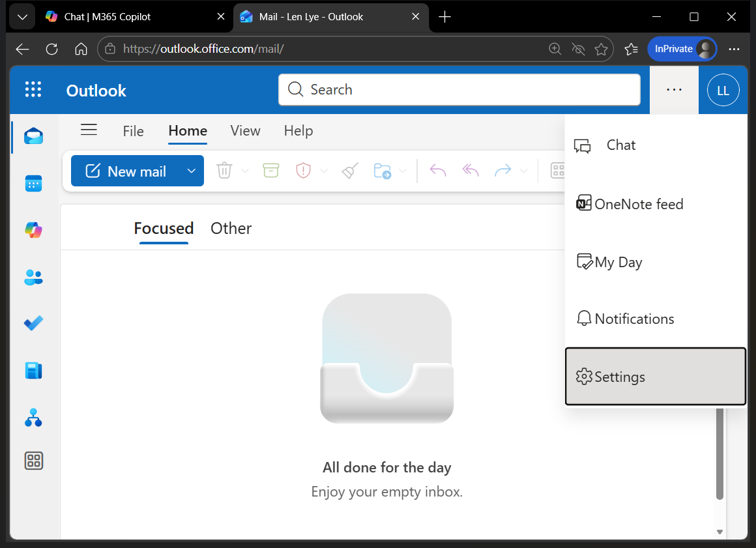The width and height of the screenshot is (756, 548).
Task: Open the New mail split-button dropdown
Action: pyautogui.click(x=191, y=171)
